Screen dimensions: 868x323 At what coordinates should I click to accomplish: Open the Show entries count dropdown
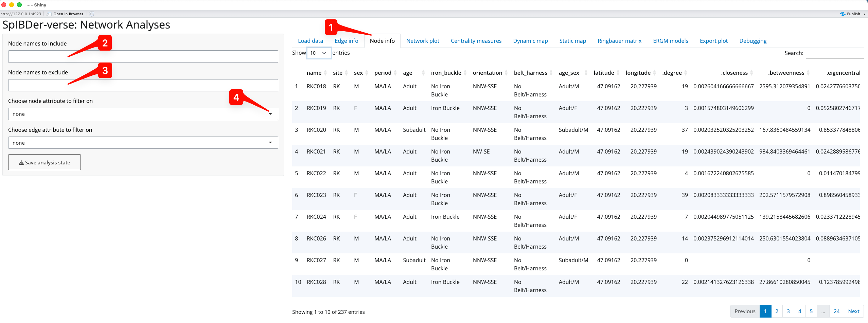tap(319, 53)
